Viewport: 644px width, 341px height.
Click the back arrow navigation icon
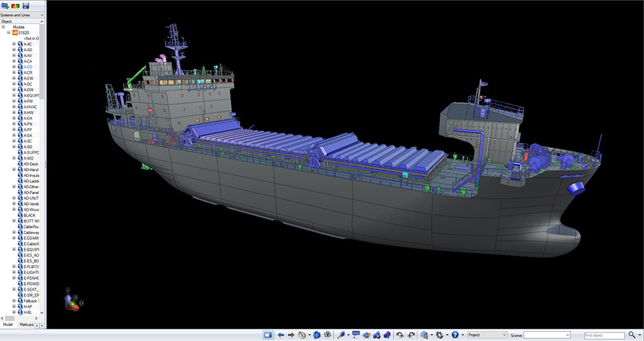click(281, 335)
